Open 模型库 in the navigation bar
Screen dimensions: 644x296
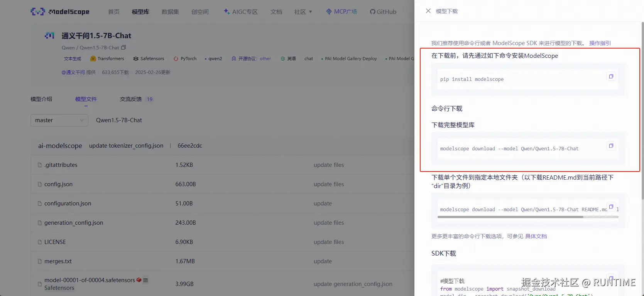140,12
